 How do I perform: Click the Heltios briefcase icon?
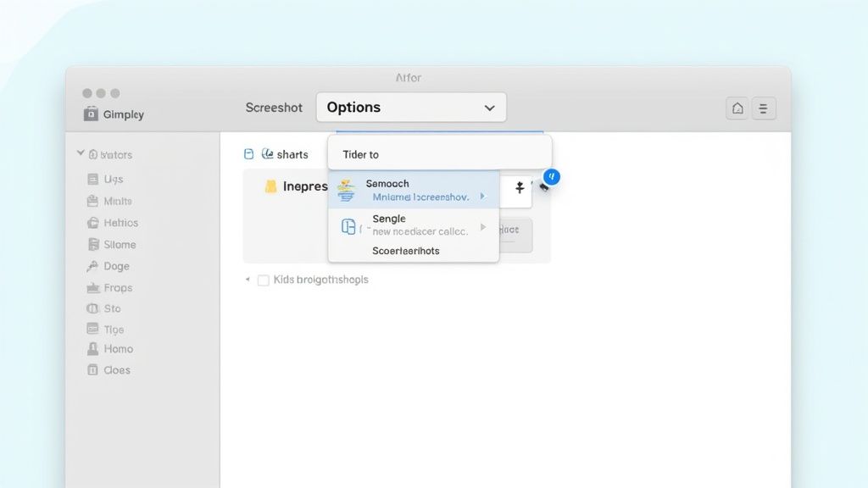(93, 222)
